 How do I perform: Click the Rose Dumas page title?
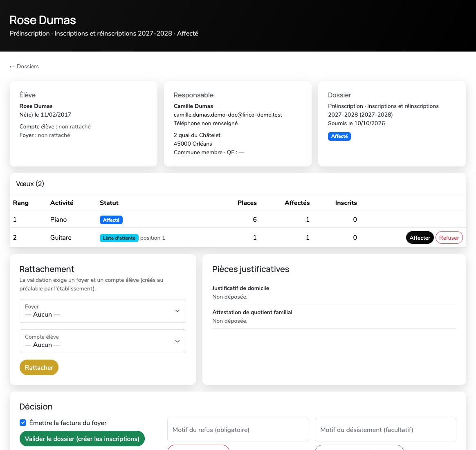pos(43,20)
